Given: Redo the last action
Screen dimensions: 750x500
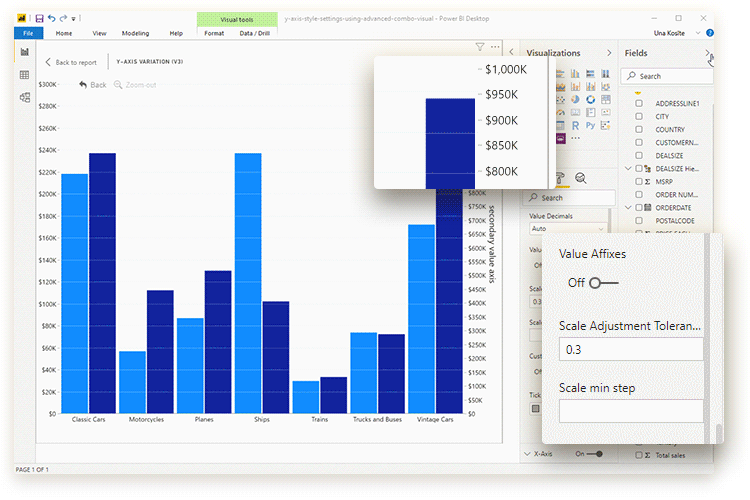Looking at the screenshot, I should point(63,19).
